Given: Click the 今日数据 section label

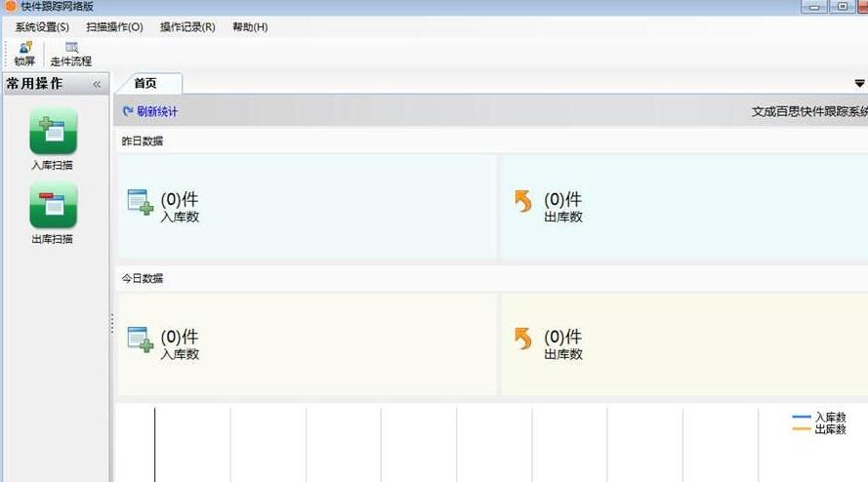Looking at the screenshot, I should [143, 278].
